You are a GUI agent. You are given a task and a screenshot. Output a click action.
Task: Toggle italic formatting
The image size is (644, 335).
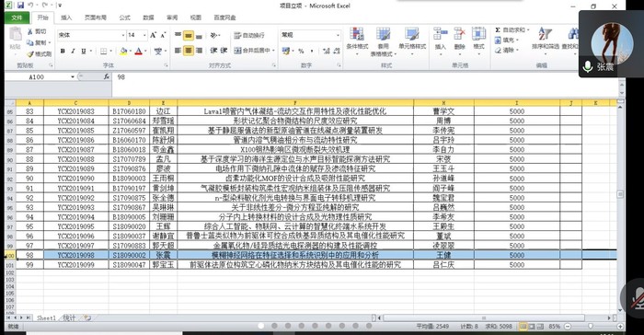coord(73,51)
